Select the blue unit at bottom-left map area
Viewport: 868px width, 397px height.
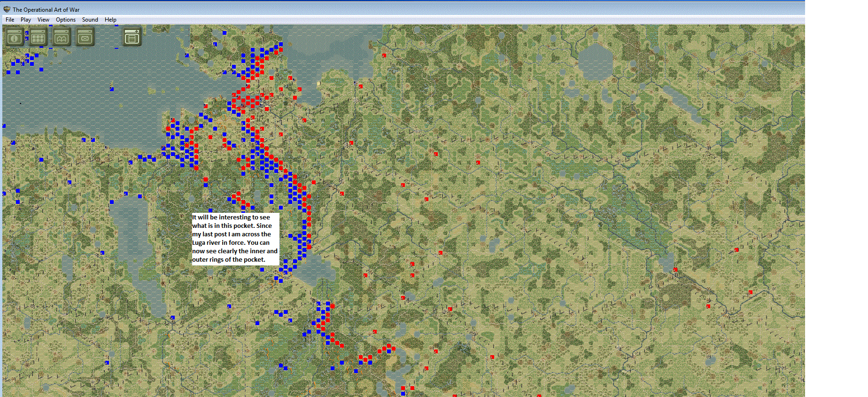coord(107,363)
